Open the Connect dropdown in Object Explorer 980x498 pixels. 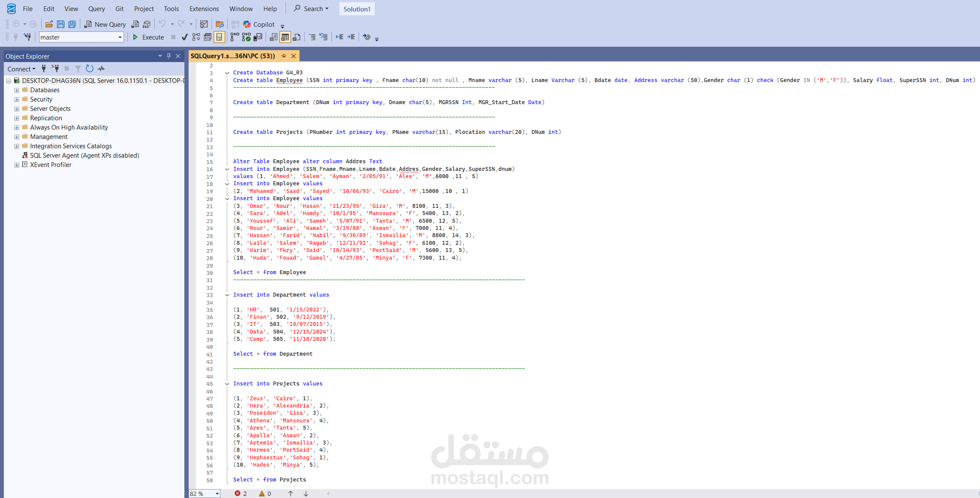(x=21, y=69)
